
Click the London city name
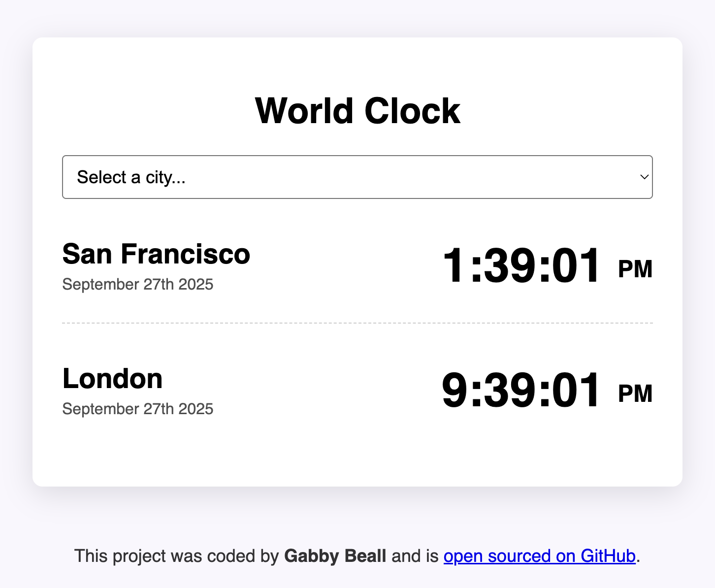coord(112,378)
